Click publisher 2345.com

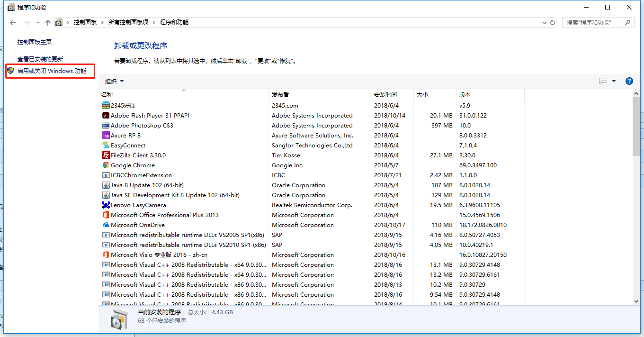tap(285, 105)
